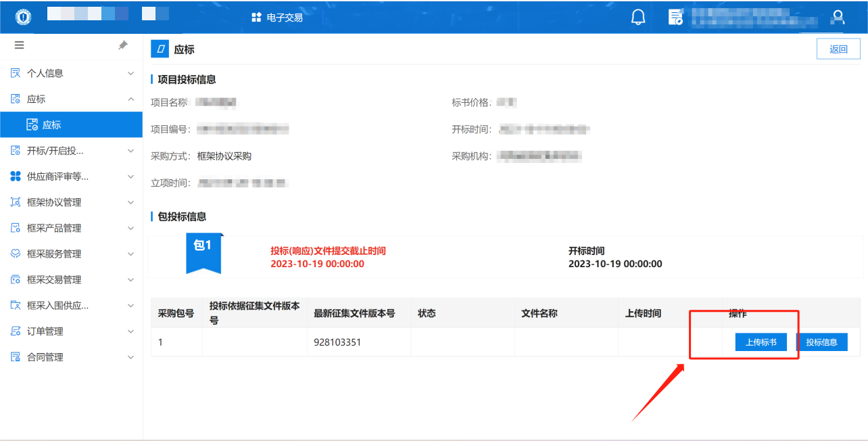
Task: Expand 框架协议管理 chevron
Action: click(131, 202)
